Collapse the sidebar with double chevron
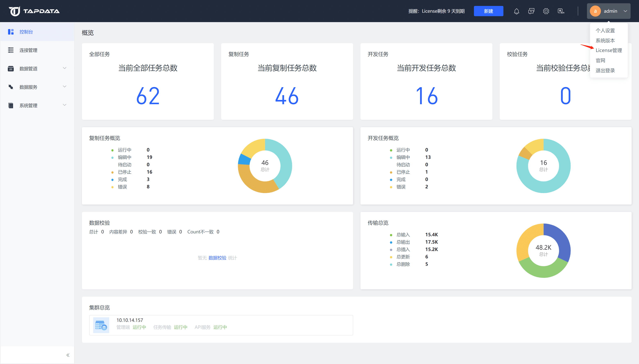 (x=68, y=355)
